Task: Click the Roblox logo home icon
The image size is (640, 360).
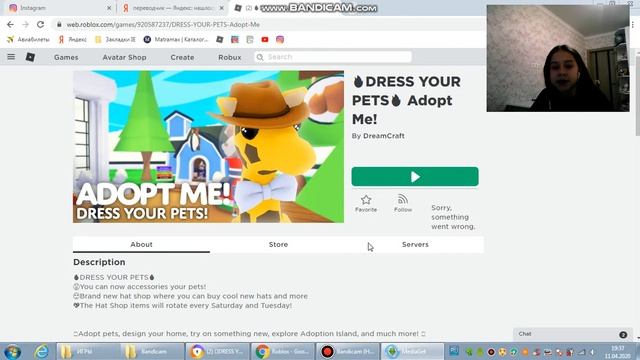Action: coord(30,57)
